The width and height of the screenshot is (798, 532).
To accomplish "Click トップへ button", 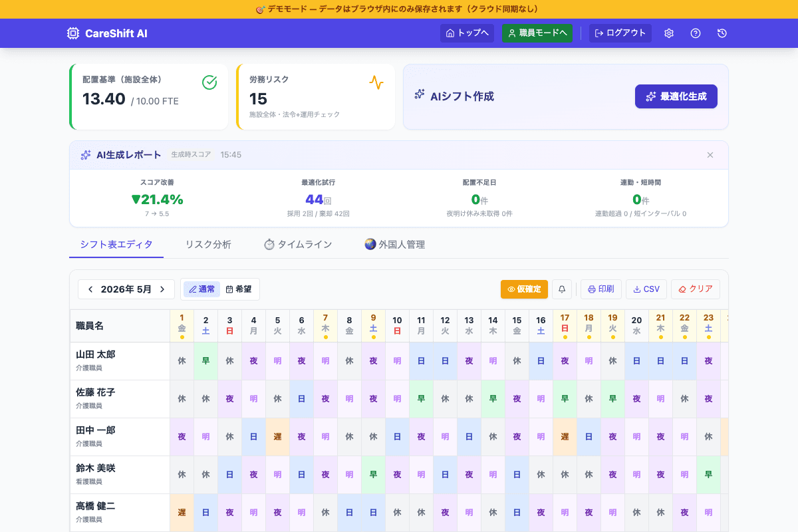I will tap(467, 33).
